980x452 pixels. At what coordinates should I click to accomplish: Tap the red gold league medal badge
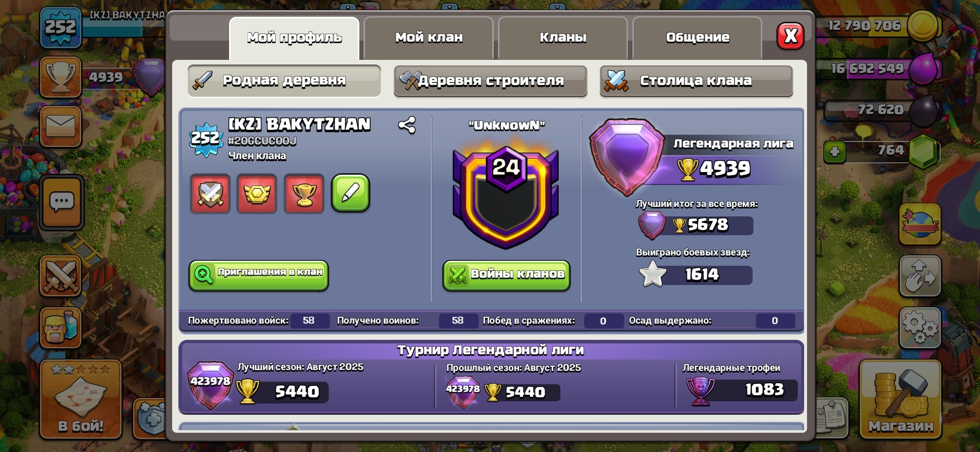pyautogui.click(x=257, y=194)
